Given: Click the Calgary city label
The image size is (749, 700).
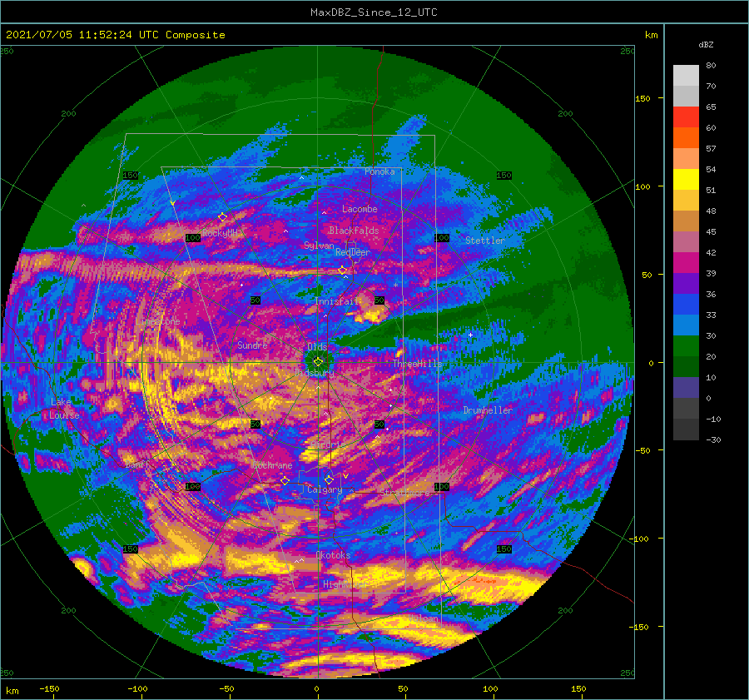Looking at the screenshot, I should click(x=325, y=489).
